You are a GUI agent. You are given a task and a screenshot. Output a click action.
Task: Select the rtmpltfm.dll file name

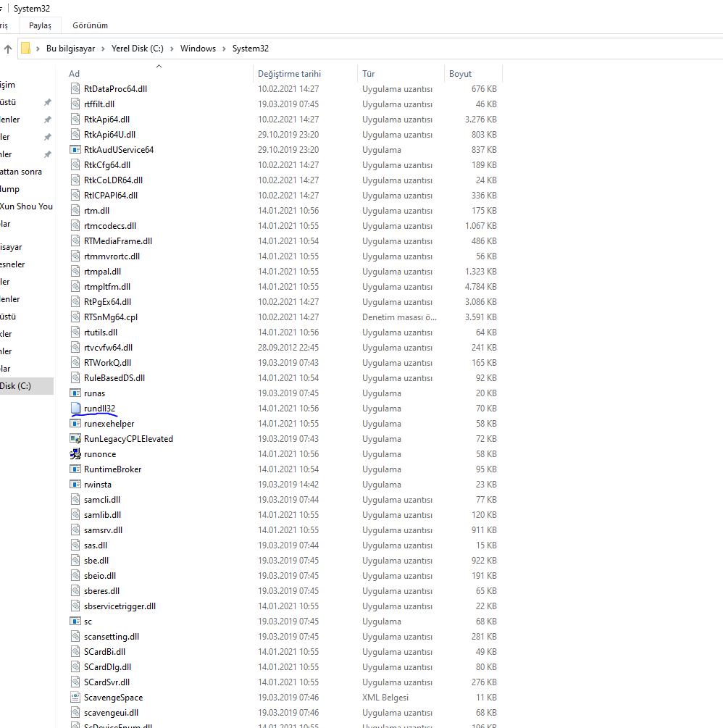tap(107, 286)
